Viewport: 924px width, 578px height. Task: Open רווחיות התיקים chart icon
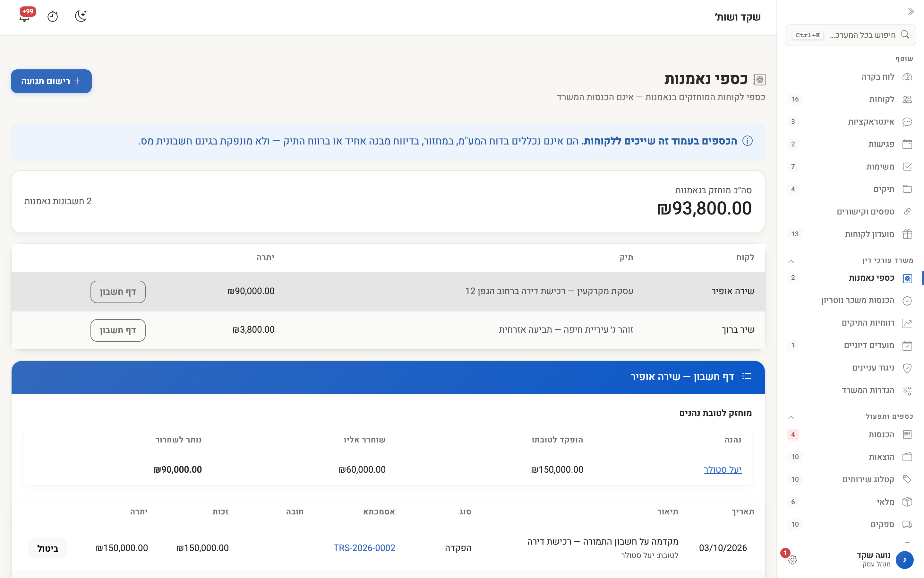click(x=907, y=323)
